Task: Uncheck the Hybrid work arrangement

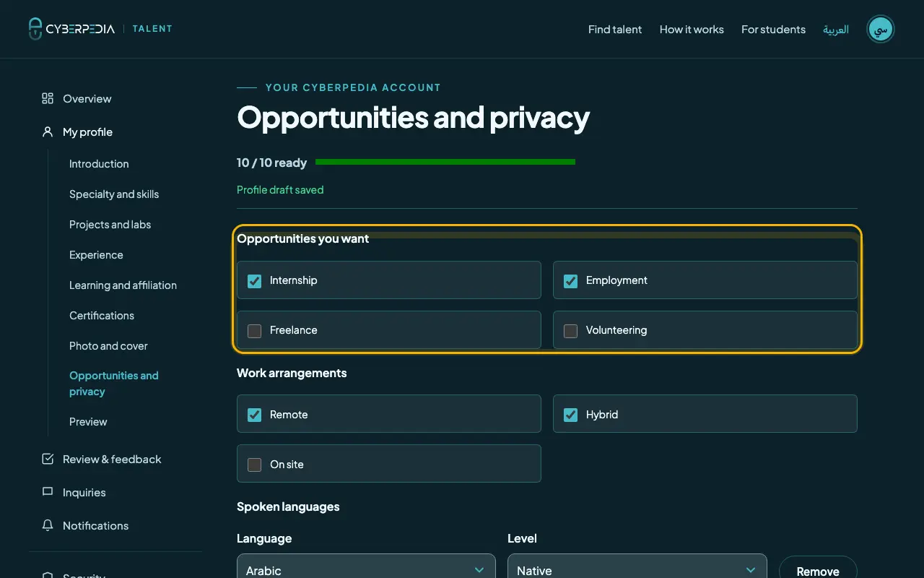Action: coord(570,415)
